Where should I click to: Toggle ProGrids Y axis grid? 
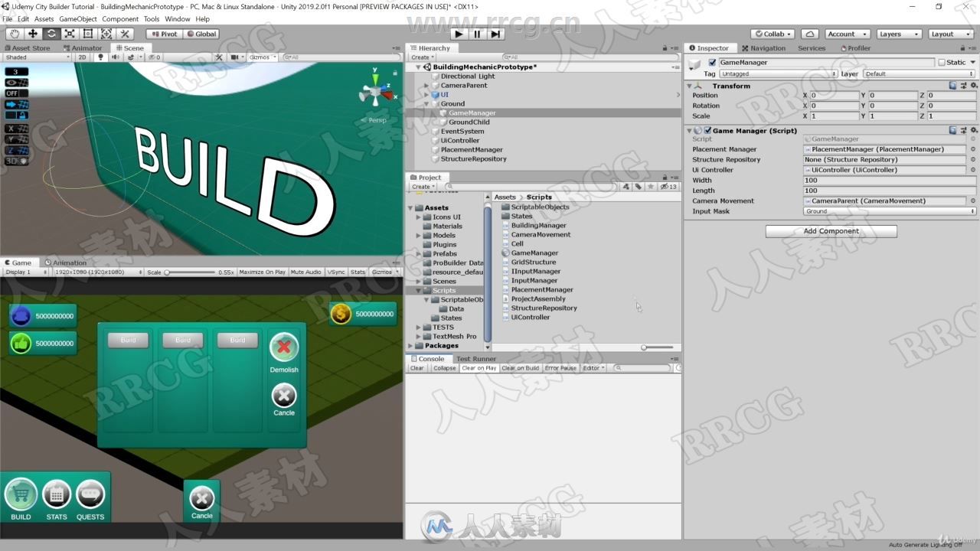[17, 139]
